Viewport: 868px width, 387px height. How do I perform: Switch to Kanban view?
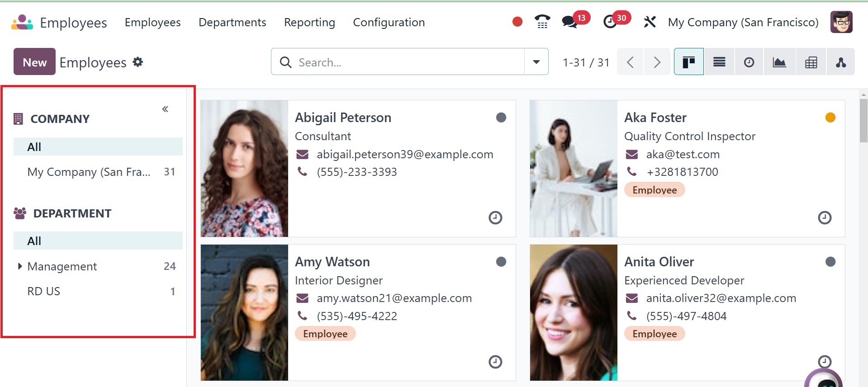[688, 62]
